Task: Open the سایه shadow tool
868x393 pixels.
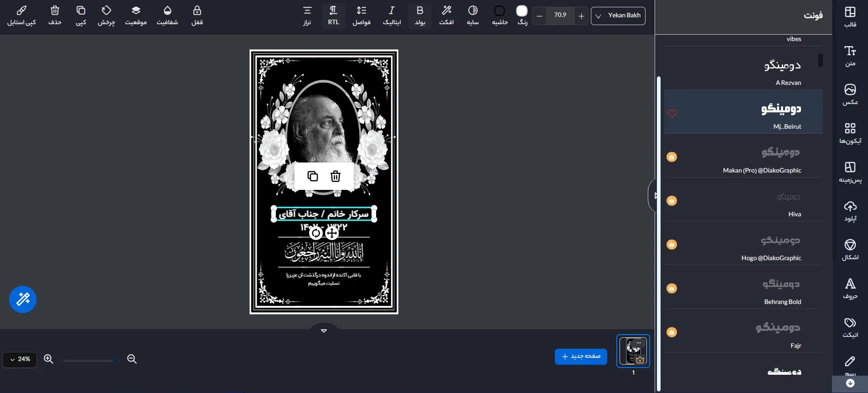Action: coord(473,16)
